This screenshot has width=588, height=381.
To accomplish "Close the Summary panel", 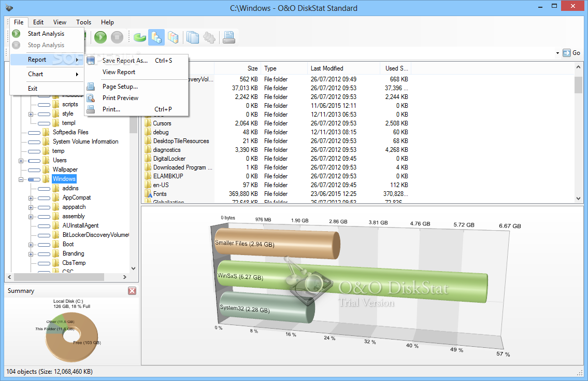I will pos(132,291).
